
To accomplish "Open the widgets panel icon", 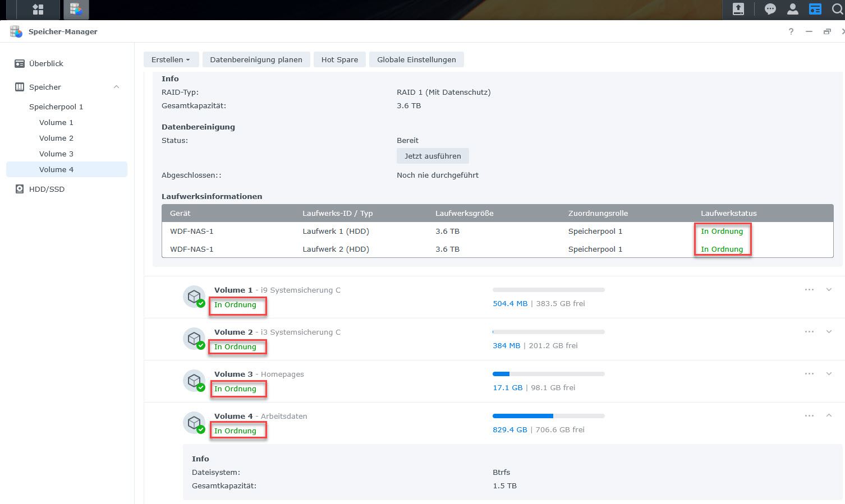I will pos(815,10).
